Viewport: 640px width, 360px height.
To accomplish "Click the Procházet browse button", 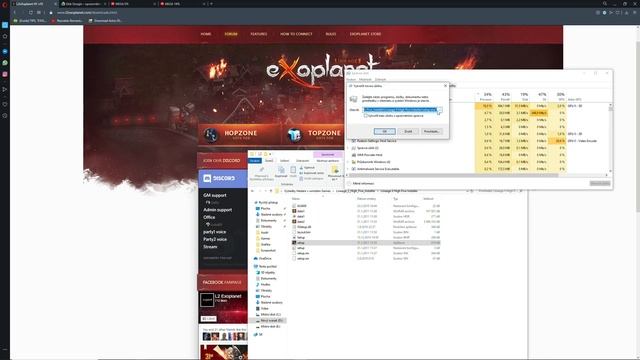I will [x=431, y=131].
